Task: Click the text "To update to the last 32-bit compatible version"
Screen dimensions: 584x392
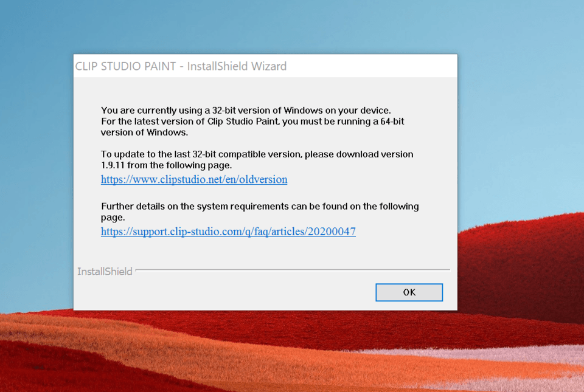Action: 201,154
